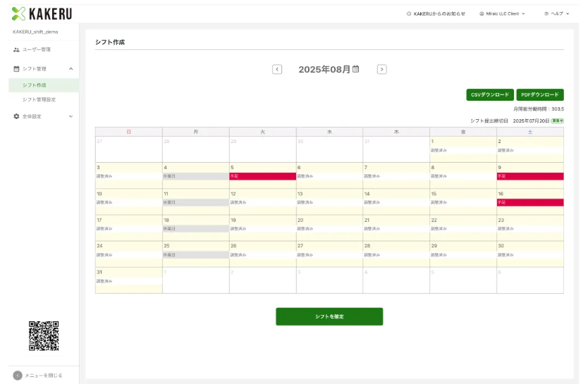Click the KAKERU logo icon
This screenshot has height=384, width=588.
point(19,13)
